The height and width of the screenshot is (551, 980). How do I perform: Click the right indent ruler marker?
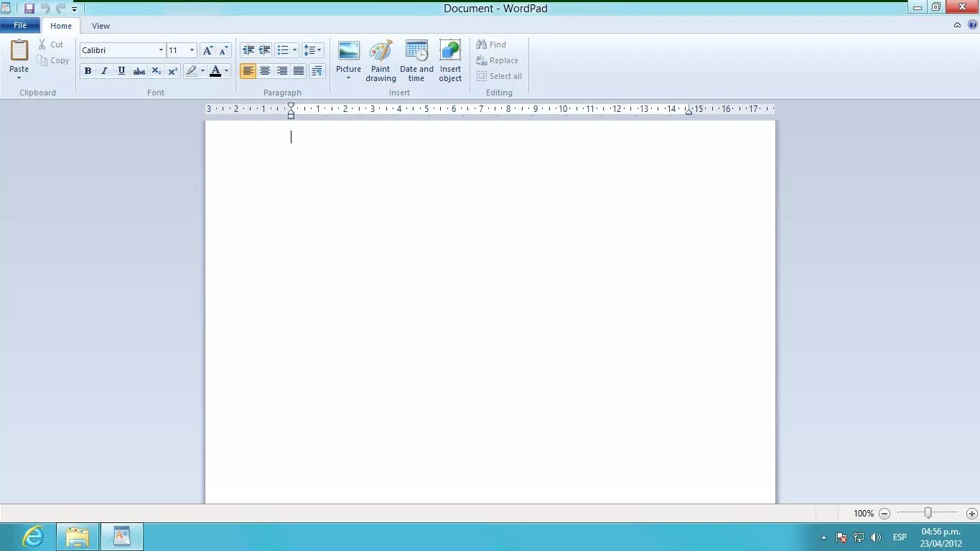click(x=689, y=111)
